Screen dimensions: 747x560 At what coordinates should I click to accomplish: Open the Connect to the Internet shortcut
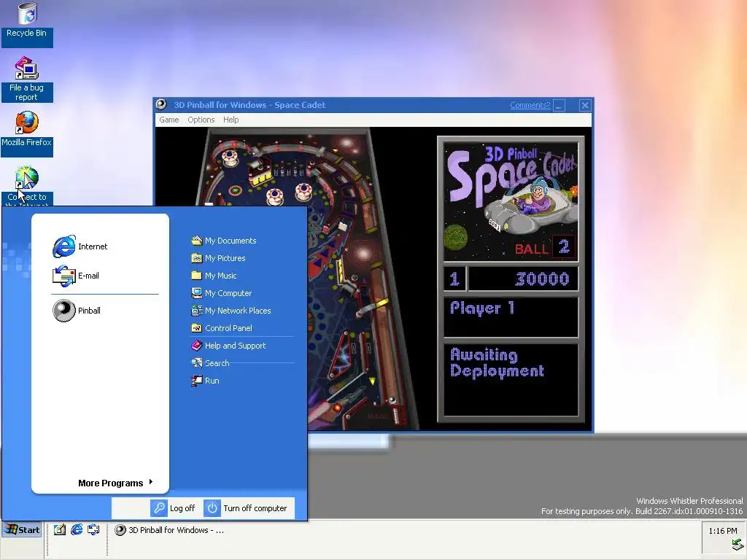(x=27, y=186)
